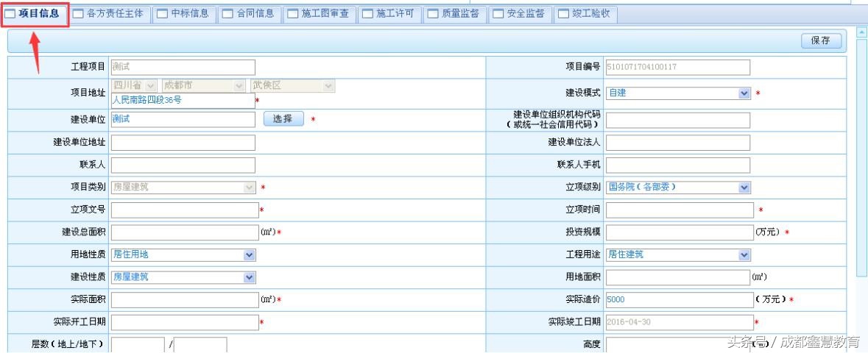Focus the street address field 人民南路四段36号

183,101
